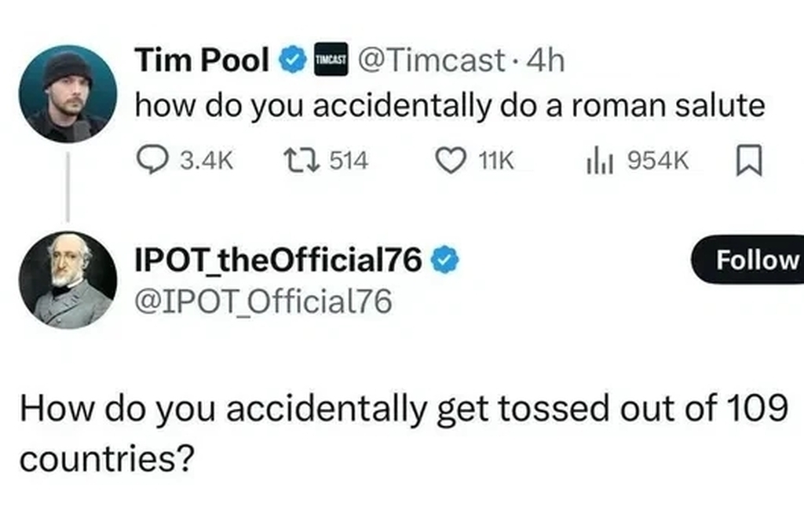Click IPOT_theOfficial76's blue verified checkmark
This screenshot has height=532, width=804.
(446, 258)
